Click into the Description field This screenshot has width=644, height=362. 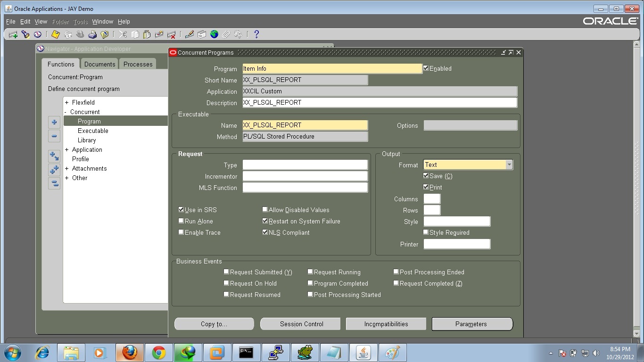click(x=380, y=102)
